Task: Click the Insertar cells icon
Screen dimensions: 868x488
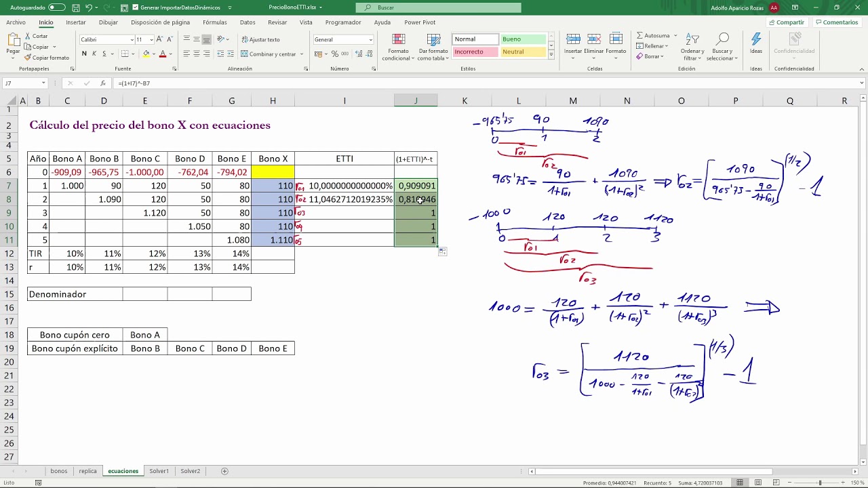Action: (573, 39)
